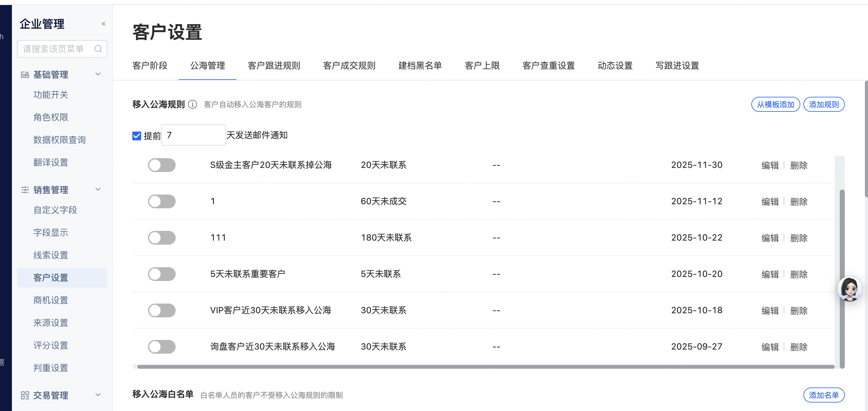Click the days input field showing 7
The height and width of the screenshot is (411, 868).
(x=193, y=135)
